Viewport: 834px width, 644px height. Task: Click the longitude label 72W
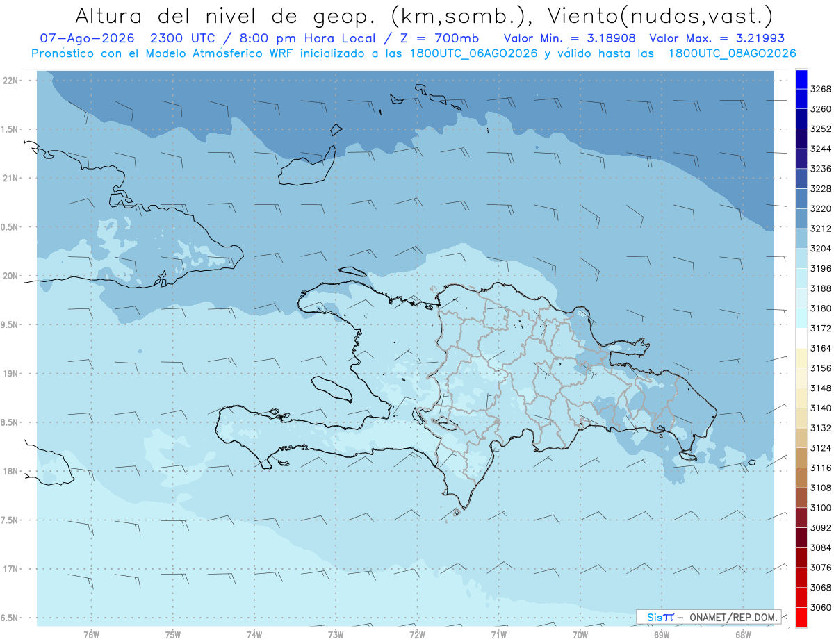pyautogui.click(x=417, y=634)
